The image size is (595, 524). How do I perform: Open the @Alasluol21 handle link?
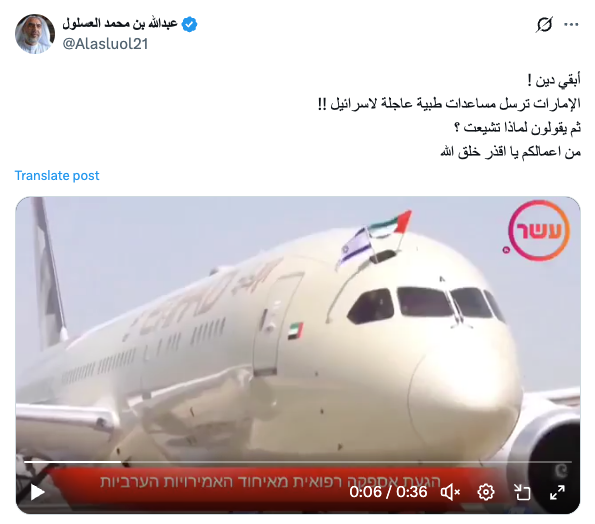click(x=105, y=44)
